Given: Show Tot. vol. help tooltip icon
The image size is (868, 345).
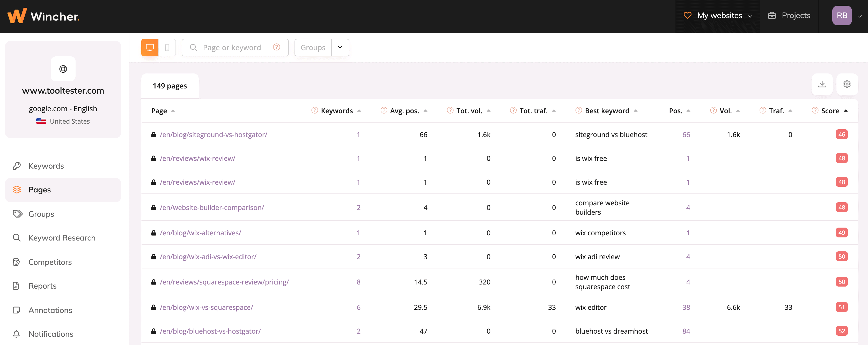Looking at the screenshot, I should (x=450, y=110).
